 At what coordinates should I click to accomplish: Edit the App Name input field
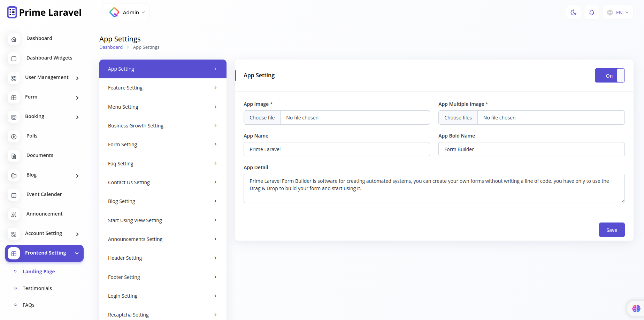(x=336, y=149)
